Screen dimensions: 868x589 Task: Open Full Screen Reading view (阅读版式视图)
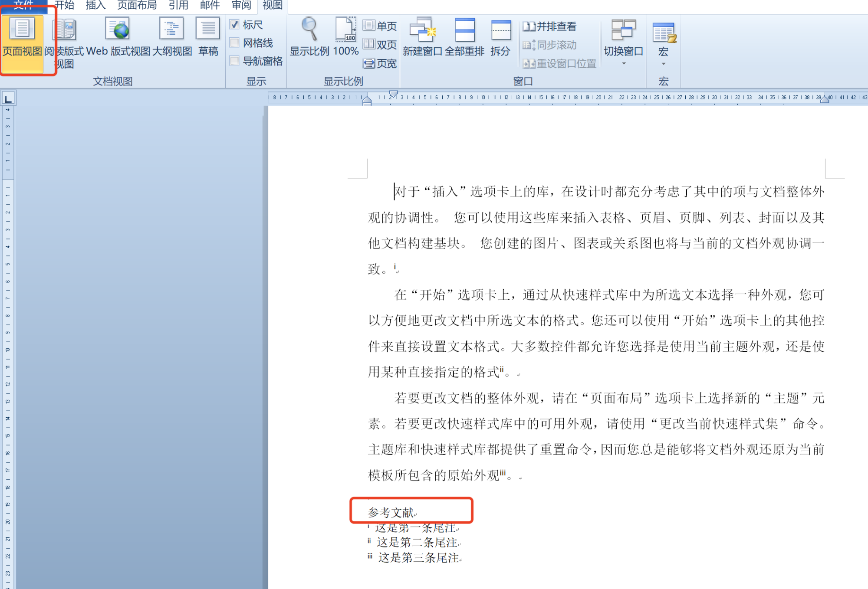64,43
